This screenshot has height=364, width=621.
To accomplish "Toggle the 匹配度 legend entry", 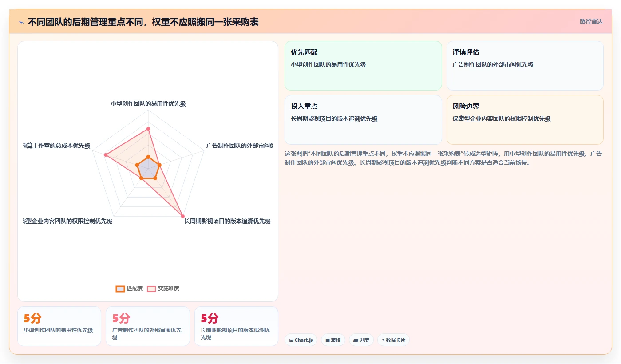I will tap(129, 289).
